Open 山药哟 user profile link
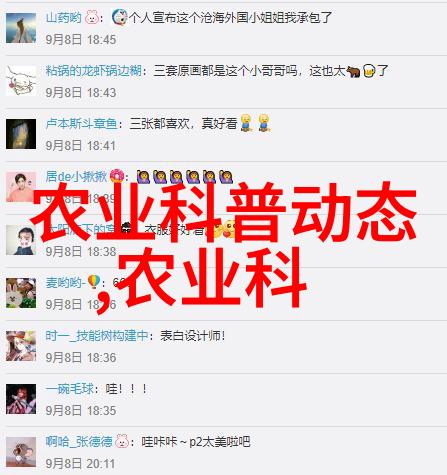Image resolution: width=447 pixels, height=475 pixels. coord(63,17)
